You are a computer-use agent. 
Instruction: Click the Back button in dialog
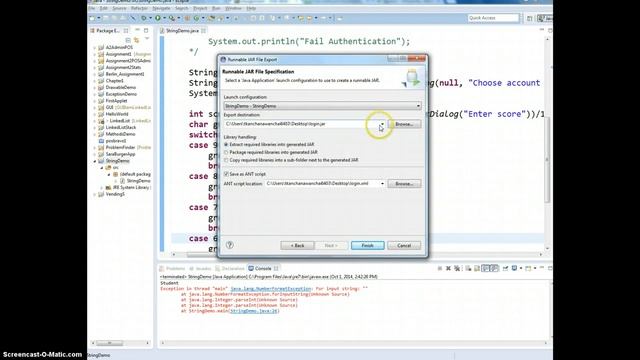(297, 245)
